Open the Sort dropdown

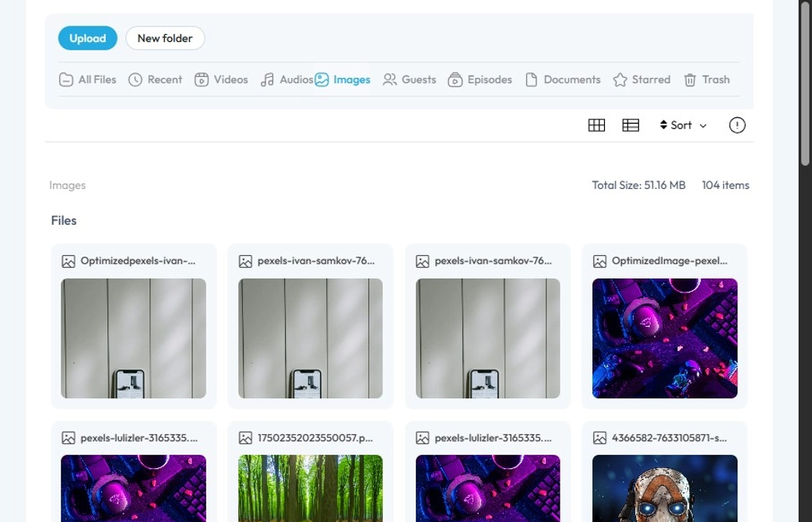[x=683, y=125]
